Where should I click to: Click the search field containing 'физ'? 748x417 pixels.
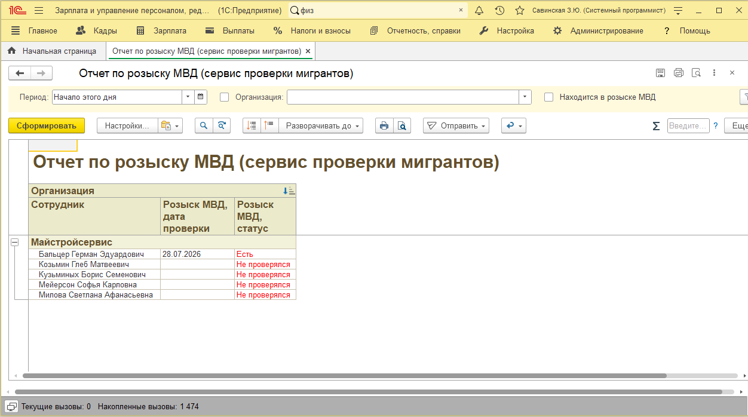coord(377,10)
